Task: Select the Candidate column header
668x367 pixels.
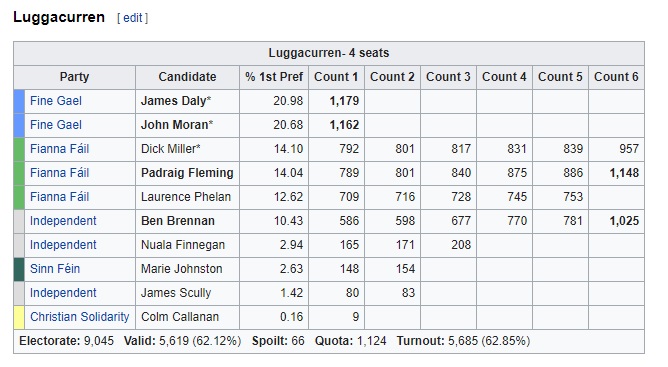Action: (187, 77)
